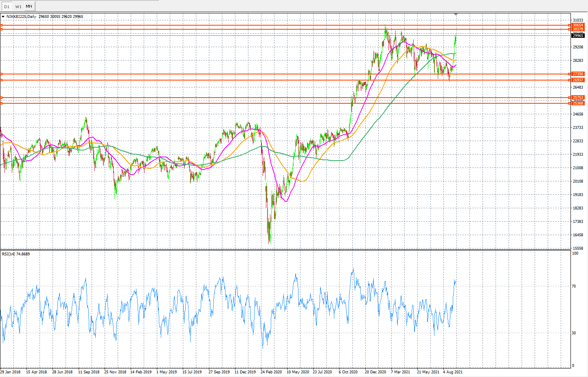Click the 11 Sep 2018 date label
This screenshot has height=377, width=588.
[89, 372]
